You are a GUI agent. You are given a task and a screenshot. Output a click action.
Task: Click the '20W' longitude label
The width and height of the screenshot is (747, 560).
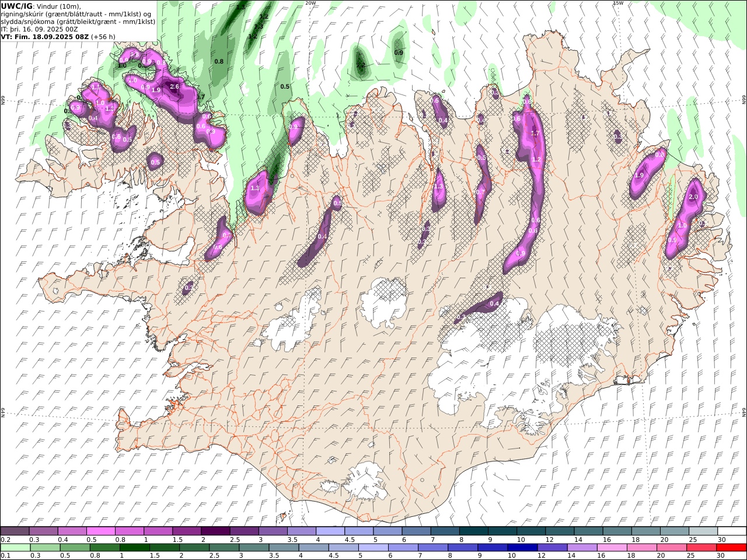310,3
